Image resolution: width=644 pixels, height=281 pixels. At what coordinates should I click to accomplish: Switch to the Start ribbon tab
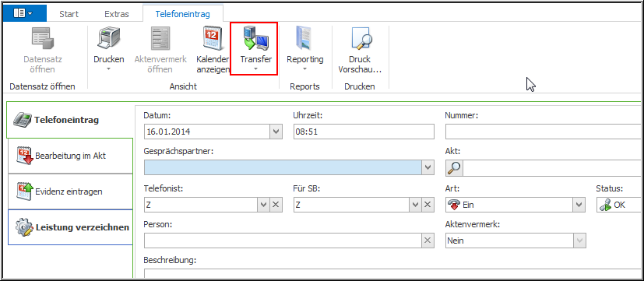[x=69, y=14]
